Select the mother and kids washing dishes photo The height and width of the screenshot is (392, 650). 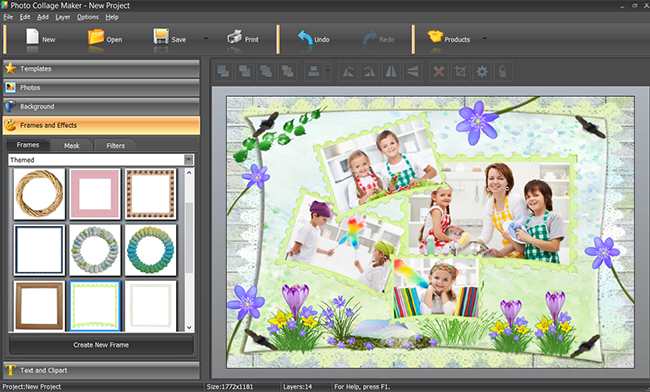pos(491,211)
